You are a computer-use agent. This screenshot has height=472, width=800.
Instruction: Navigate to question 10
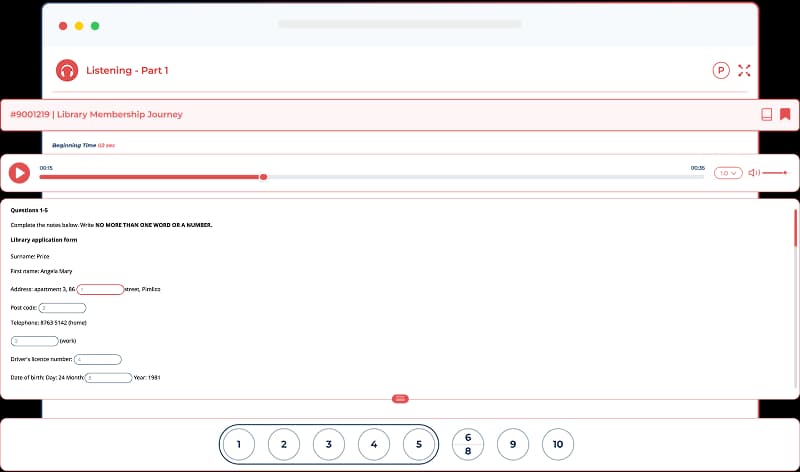pyautogui.click(x=558, y=445)
